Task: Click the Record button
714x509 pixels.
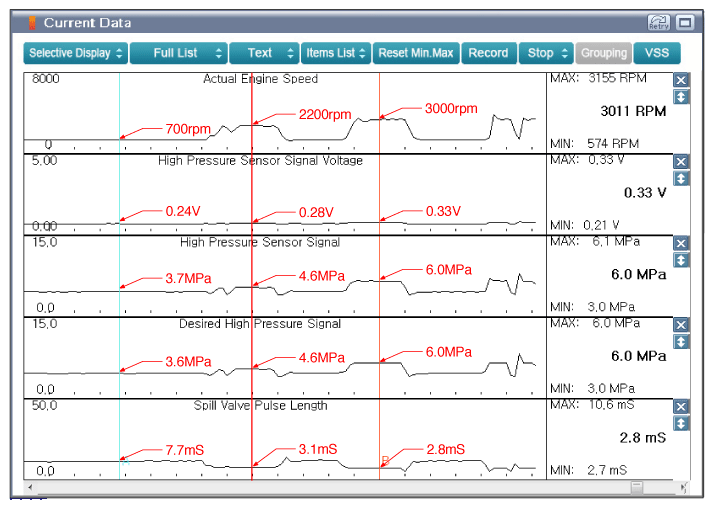Action: [489, 53]
